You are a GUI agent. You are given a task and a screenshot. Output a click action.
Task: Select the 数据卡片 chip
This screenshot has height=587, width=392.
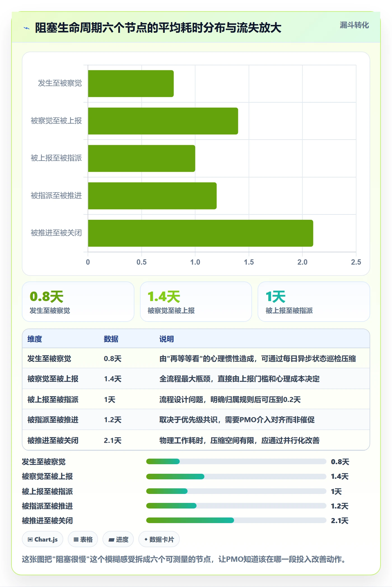pos(159,539)
